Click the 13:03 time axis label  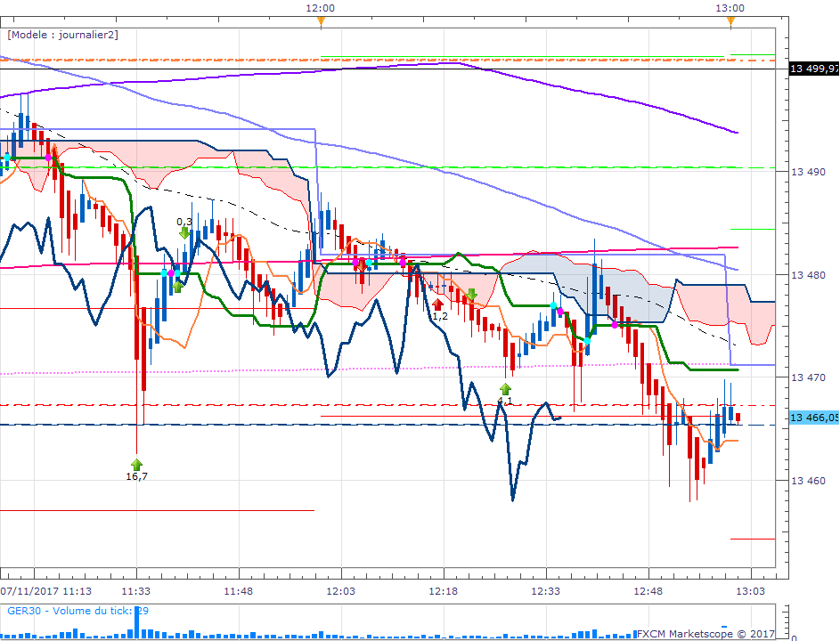[751, 591]
